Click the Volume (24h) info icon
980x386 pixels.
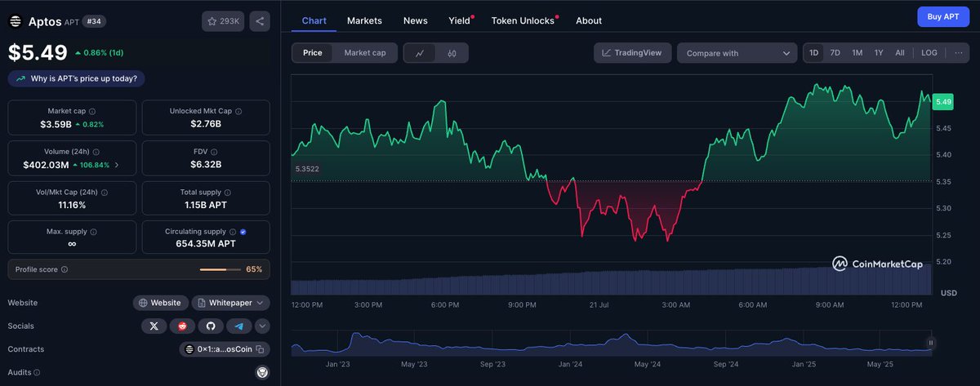tap(96, 152)
